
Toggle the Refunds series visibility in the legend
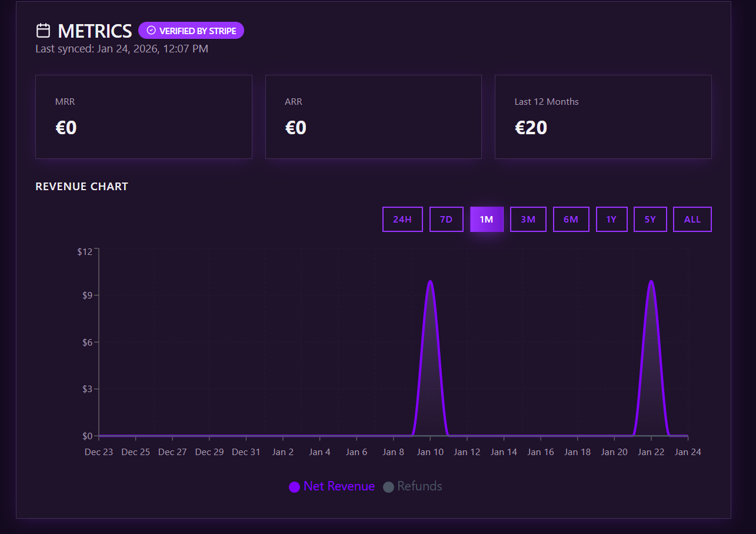(x=412, y=487)
